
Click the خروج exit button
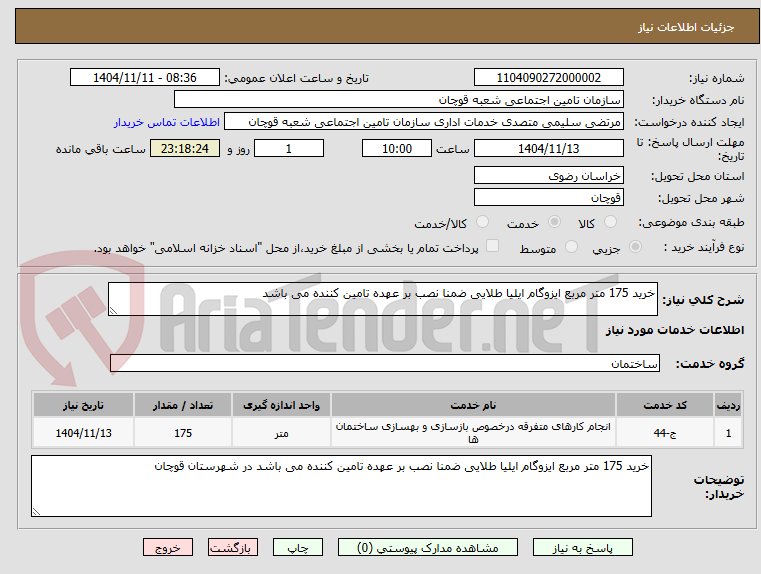(x=168, y=547)
